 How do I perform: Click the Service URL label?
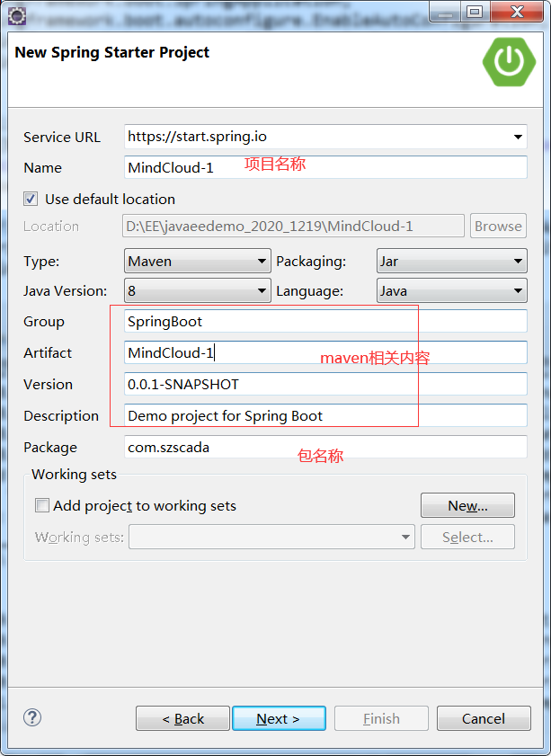62,137
